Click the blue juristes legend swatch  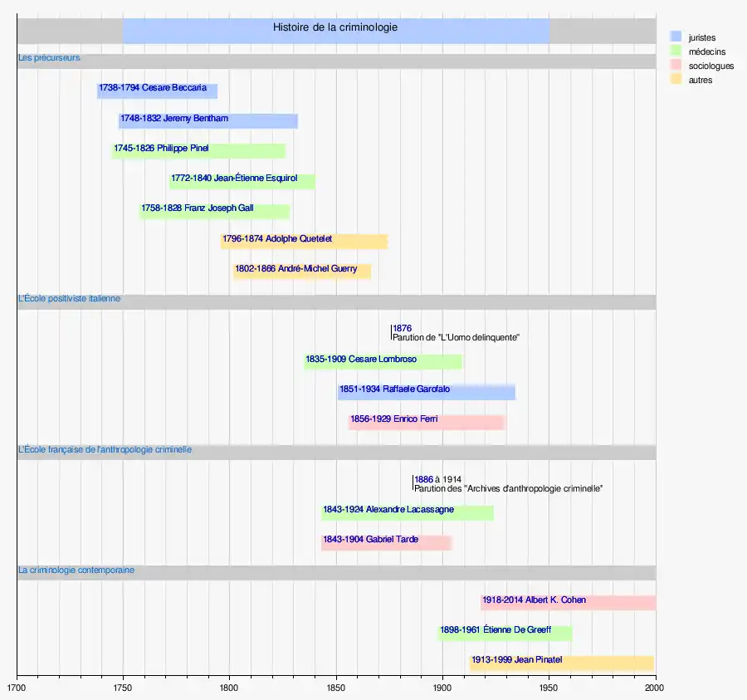tap(676, 37)
